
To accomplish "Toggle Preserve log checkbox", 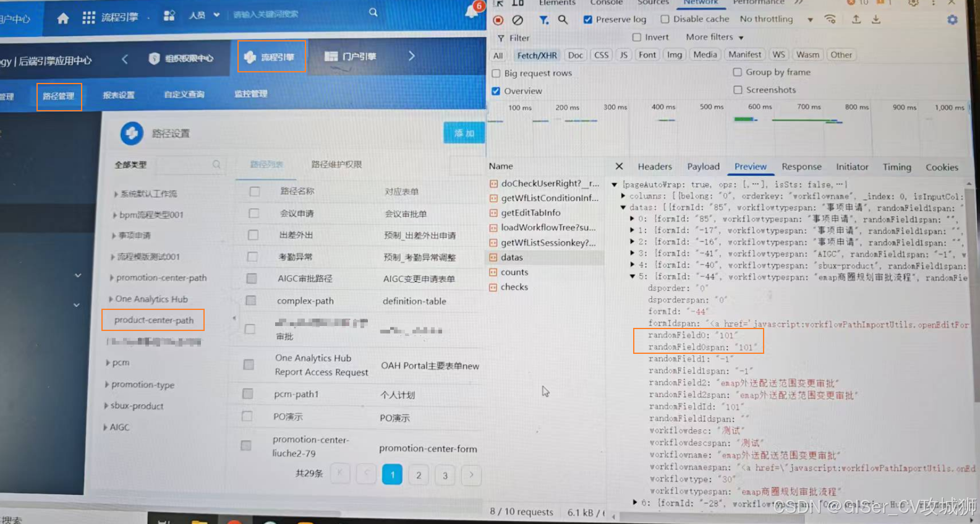I will pyautogui.click(x=588, y=19).
